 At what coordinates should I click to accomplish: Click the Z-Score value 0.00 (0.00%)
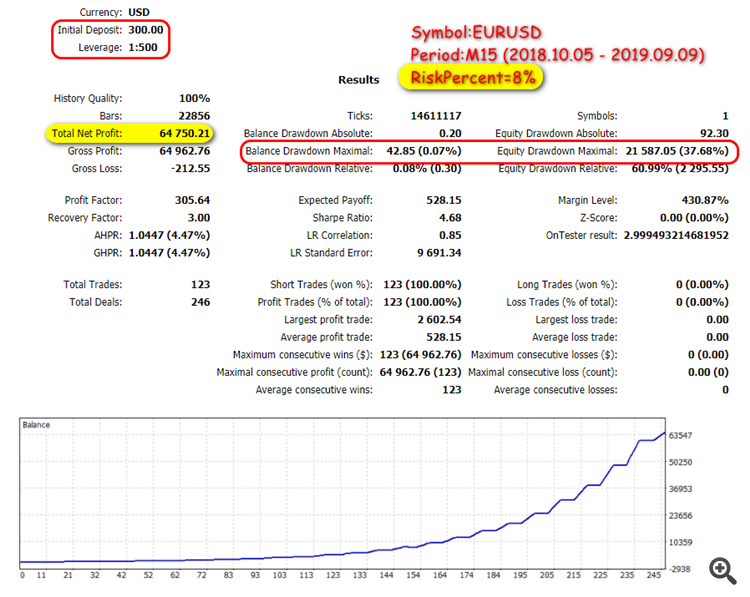coord(694,218)
